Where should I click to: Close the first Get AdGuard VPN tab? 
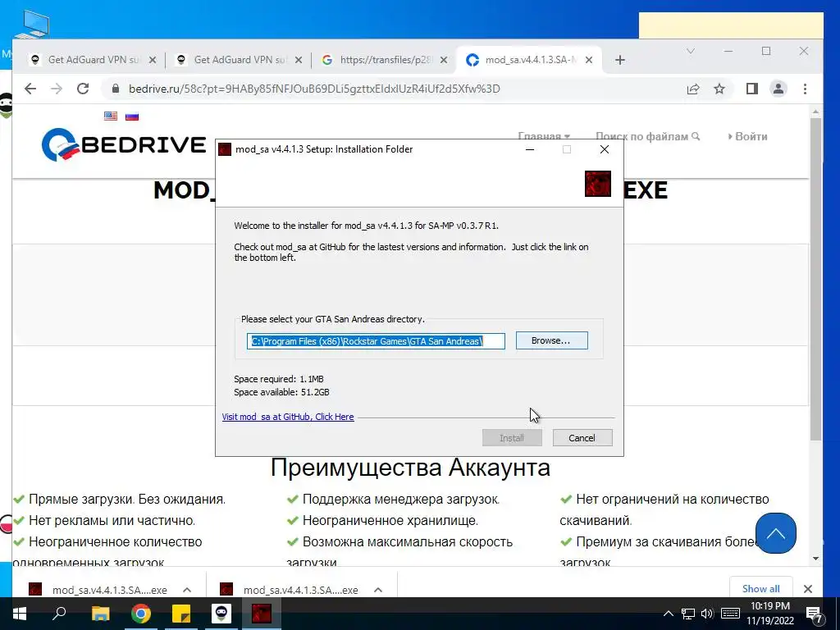click(153, 60)
